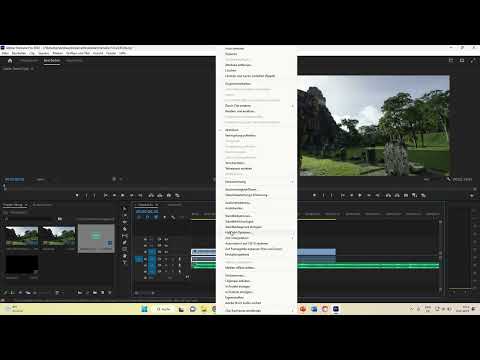
Task: Toggle Snap in timeline
Action: click(147, 217)
